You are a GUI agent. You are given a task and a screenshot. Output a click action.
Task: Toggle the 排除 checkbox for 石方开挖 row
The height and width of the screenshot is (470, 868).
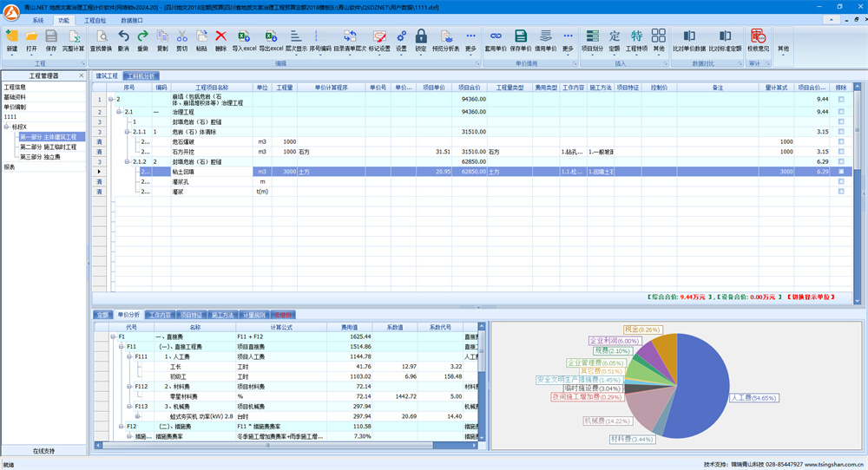click(x=840, y=152)
